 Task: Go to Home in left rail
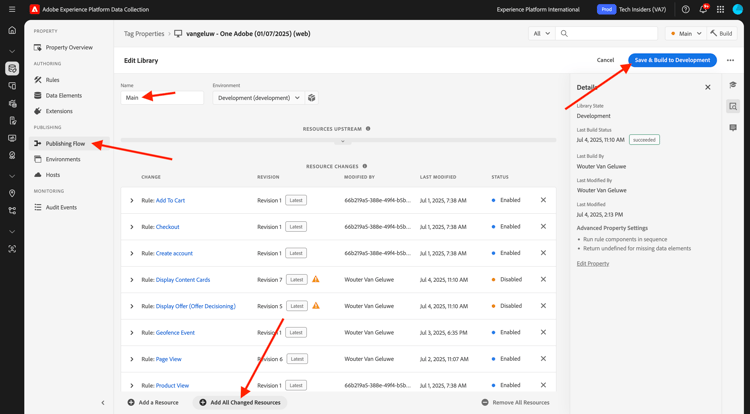tap(12, 30)
